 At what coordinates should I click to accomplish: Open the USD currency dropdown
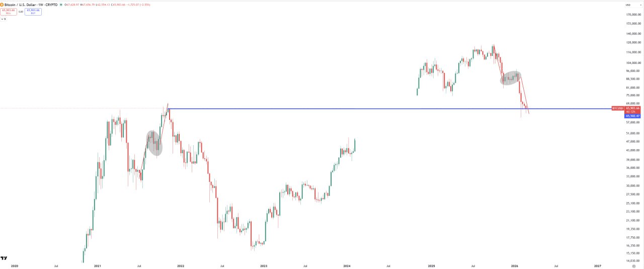(628, 5)
